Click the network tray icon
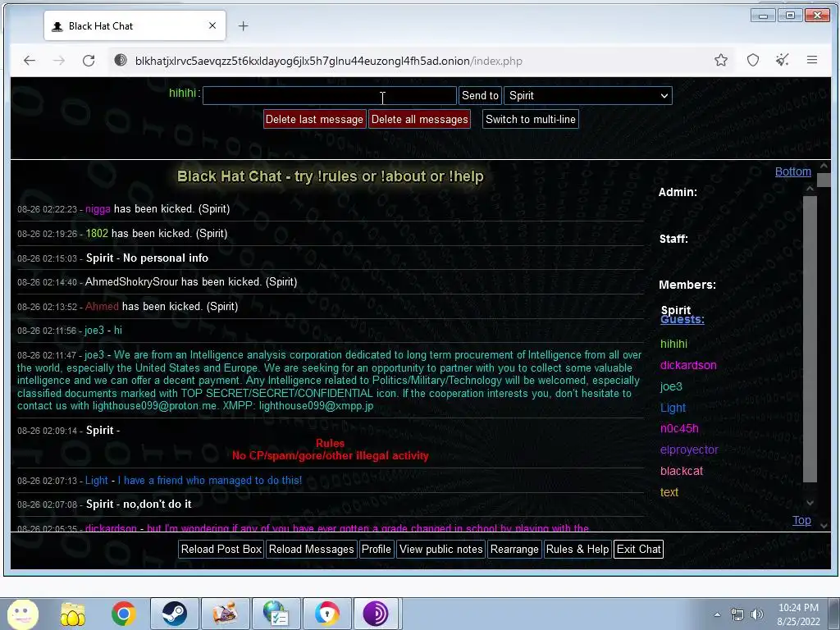 coord(737,614)
